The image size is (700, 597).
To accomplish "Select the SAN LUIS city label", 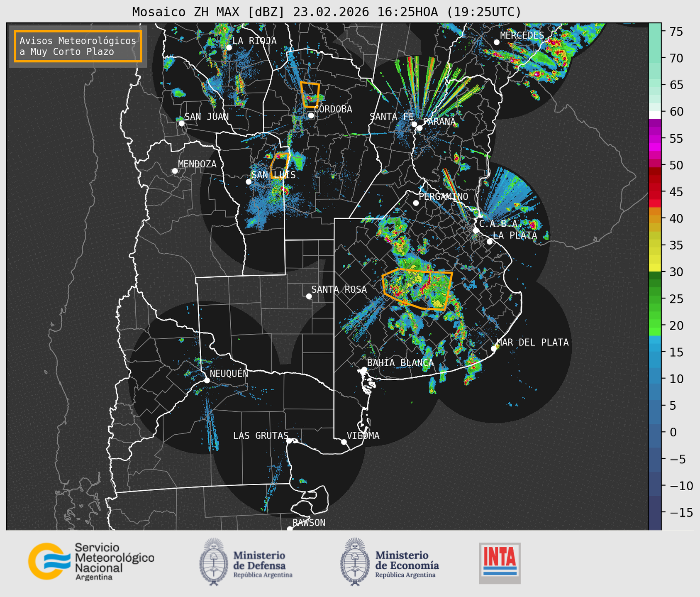I will [x=274, y=175].
